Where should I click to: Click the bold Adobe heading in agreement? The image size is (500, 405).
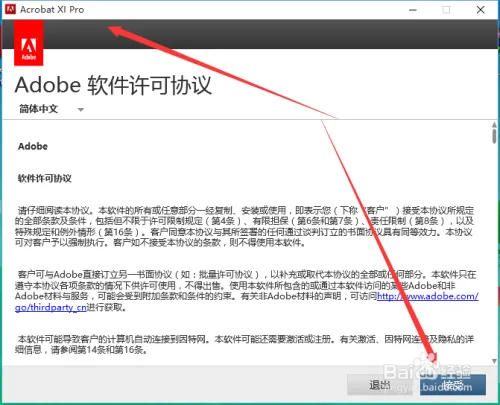tap(33, 146)
